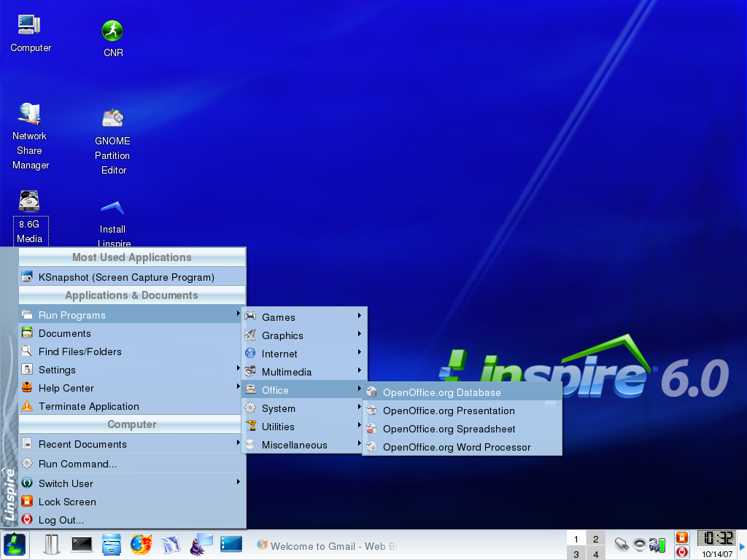Launch the web browser globe icon in taskbar
747x560 pixels.
141,544
